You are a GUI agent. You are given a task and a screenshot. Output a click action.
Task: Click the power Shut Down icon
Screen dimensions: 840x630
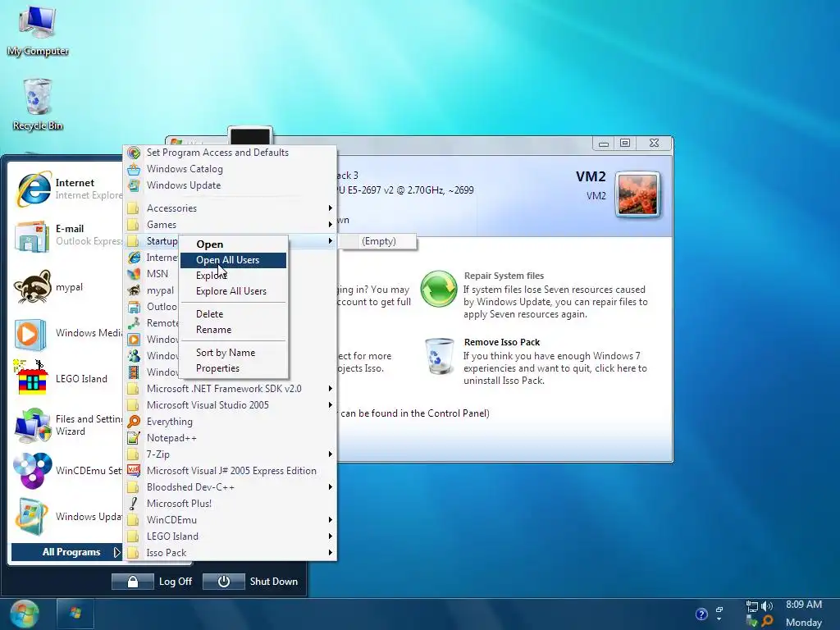pyautogui.click(x=224, y=582)
